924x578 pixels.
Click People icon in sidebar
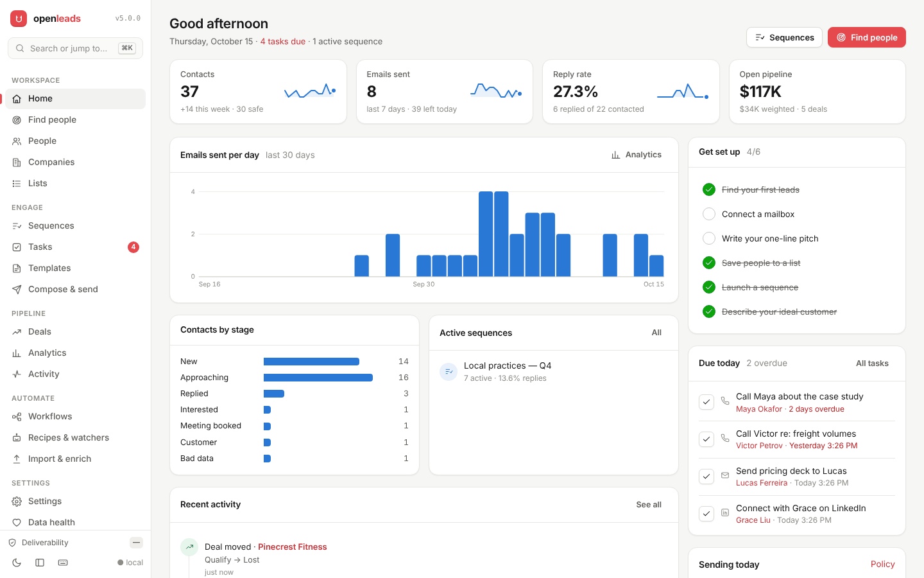(x=17, y=141)
